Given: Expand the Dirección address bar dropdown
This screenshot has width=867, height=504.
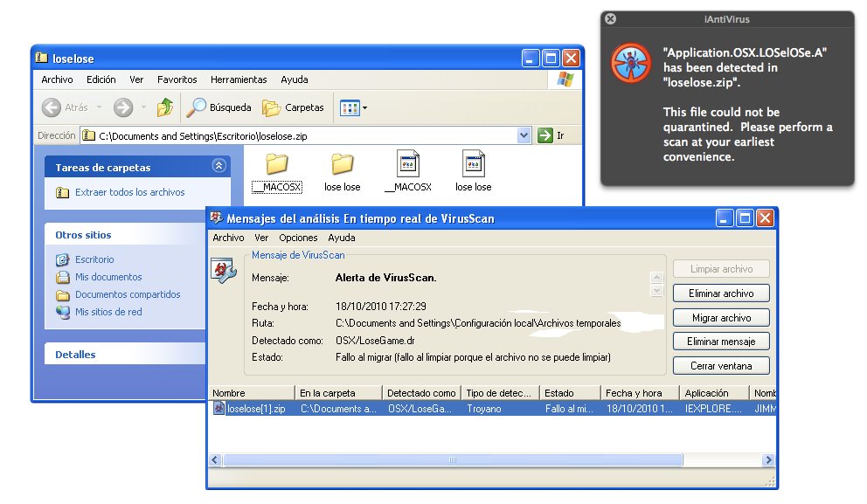Looking at the screenshot, I should tap(524, 135).
